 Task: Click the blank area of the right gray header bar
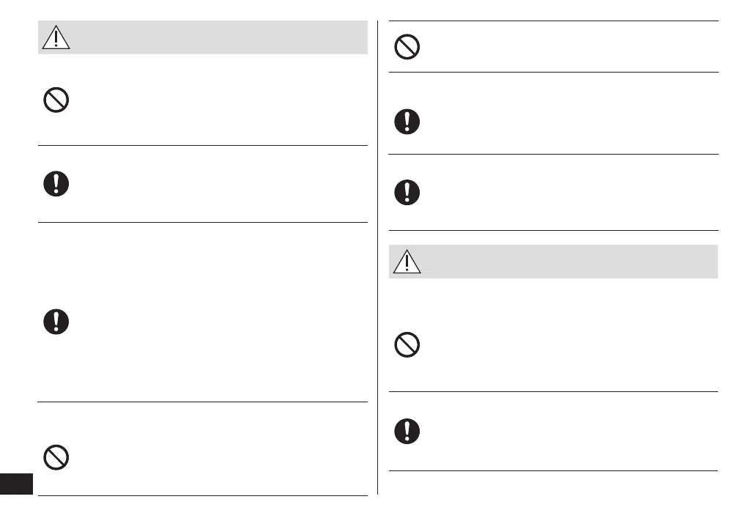[x=571, y=262]
